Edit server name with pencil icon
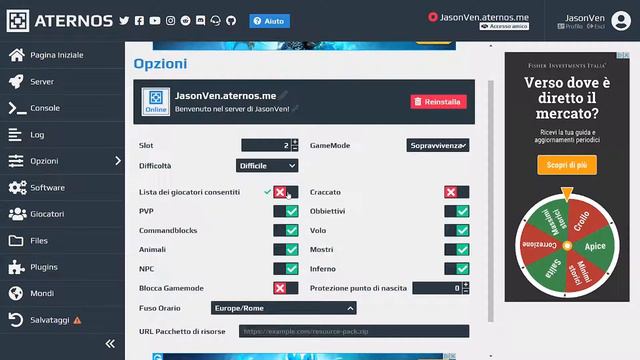The width and height of the screenshot is (640, 360). (283, 95)
